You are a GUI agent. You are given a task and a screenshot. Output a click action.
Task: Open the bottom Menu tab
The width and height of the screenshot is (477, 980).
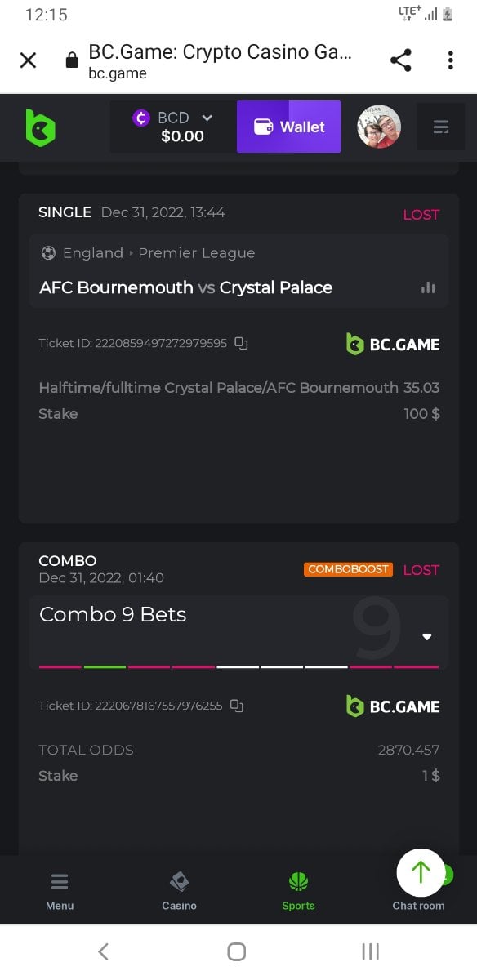coord(60,890)
